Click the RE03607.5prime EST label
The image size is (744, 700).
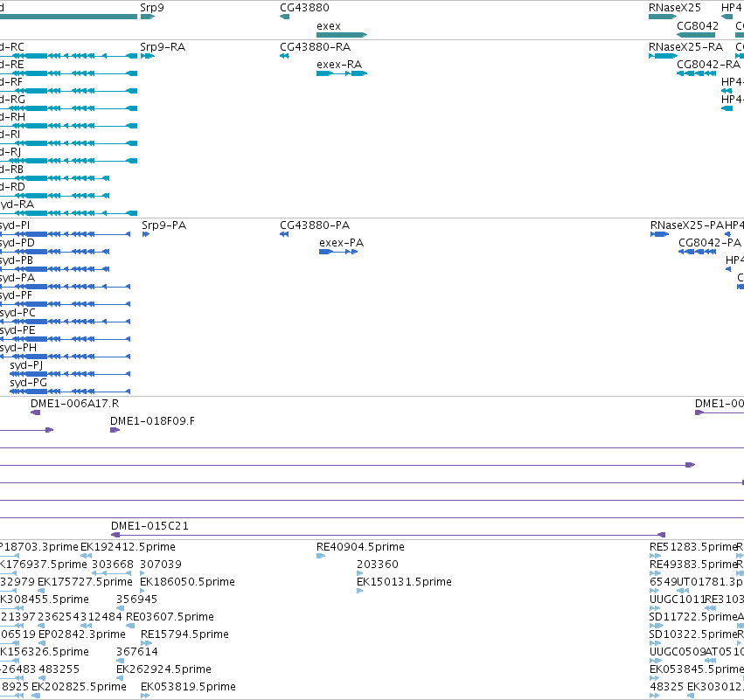(170, 617)
